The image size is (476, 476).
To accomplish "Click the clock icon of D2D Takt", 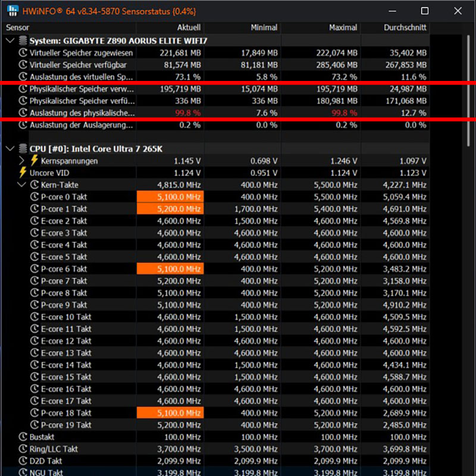I will pos(23,461).
